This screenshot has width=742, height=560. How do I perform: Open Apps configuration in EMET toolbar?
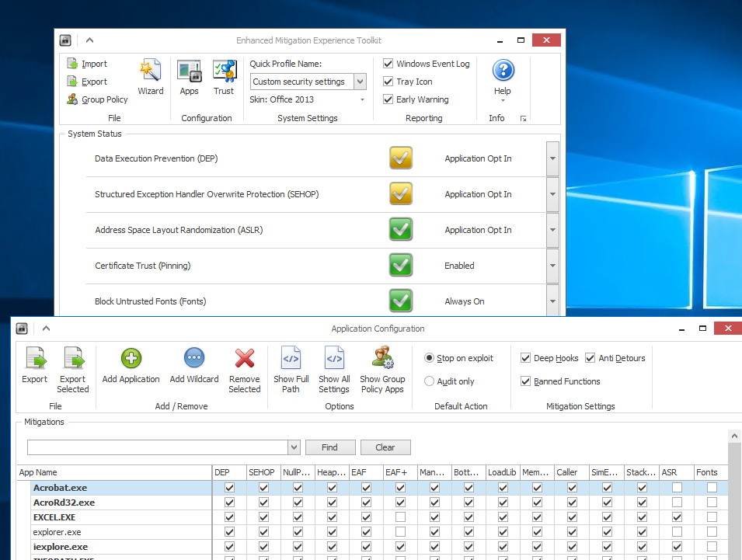pyautogui.click(x=190, y=77)
